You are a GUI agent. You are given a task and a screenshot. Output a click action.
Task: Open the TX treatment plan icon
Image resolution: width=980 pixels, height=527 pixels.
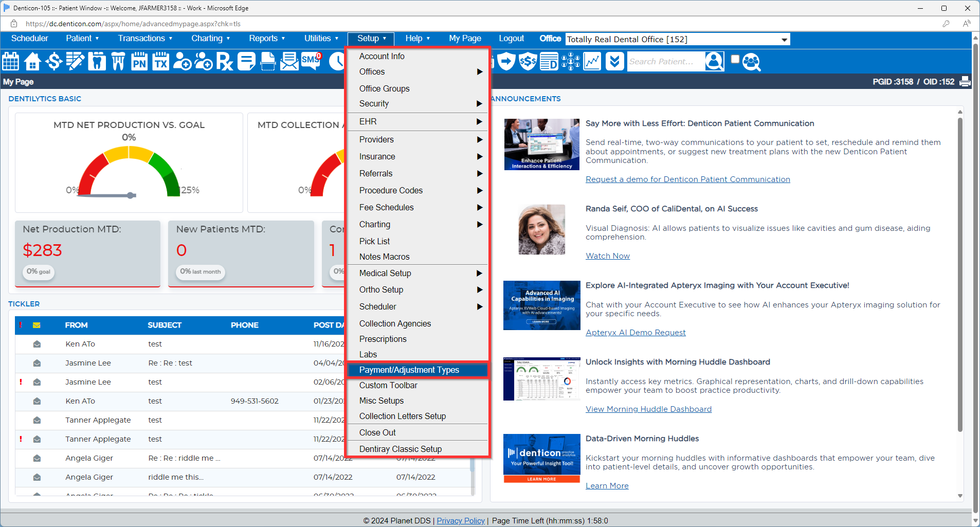(x=161, y=62)
